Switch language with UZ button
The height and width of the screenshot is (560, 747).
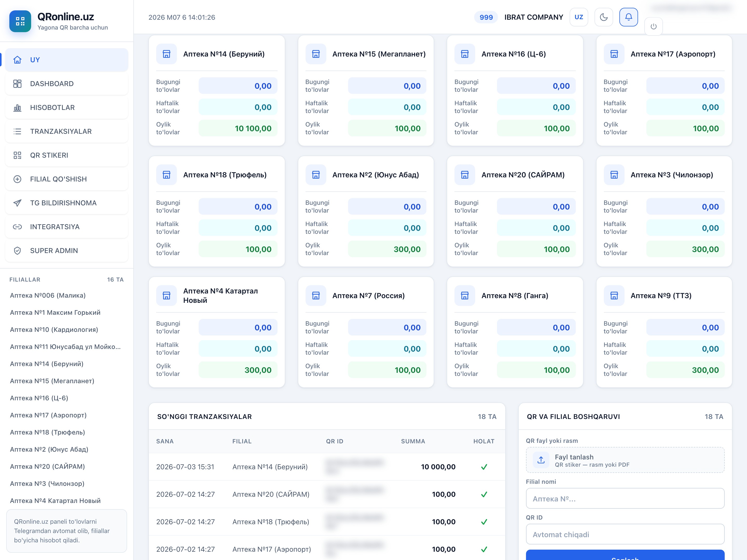coord(579,17)
